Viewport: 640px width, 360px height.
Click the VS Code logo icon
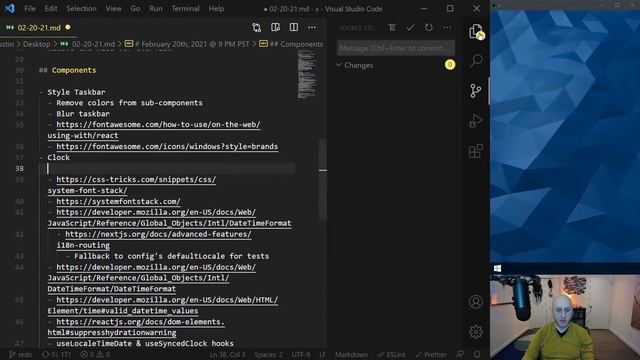[x=9, y=8]
